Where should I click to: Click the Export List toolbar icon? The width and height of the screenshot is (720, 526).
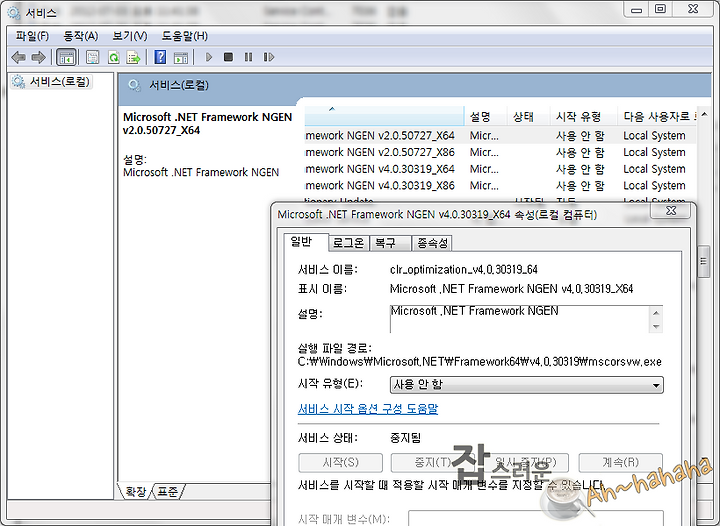tap(133, 57)
